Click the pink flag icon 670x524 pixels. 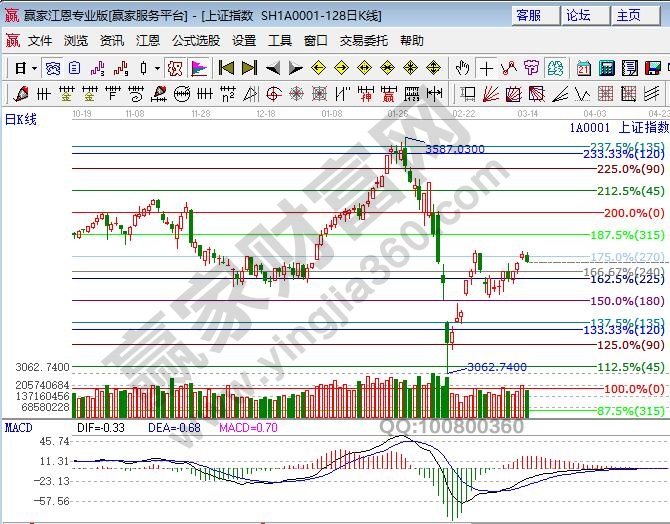pos(198,68)
